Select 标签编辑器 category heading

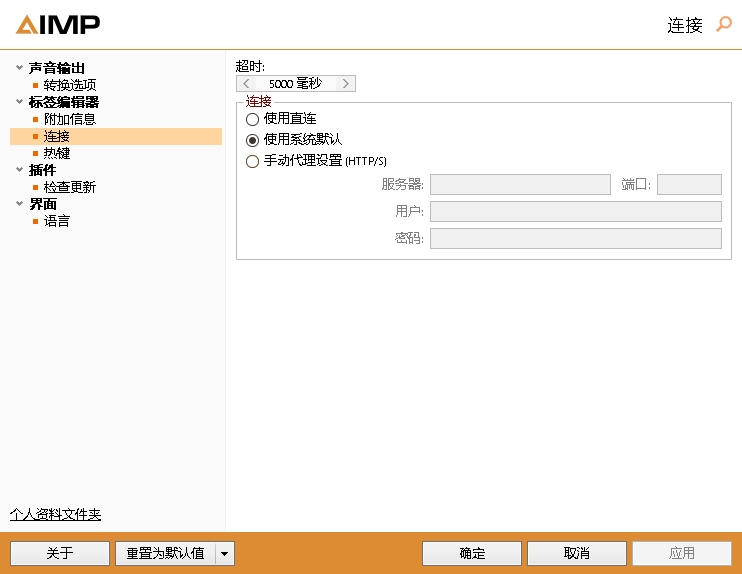coord(64,102)
